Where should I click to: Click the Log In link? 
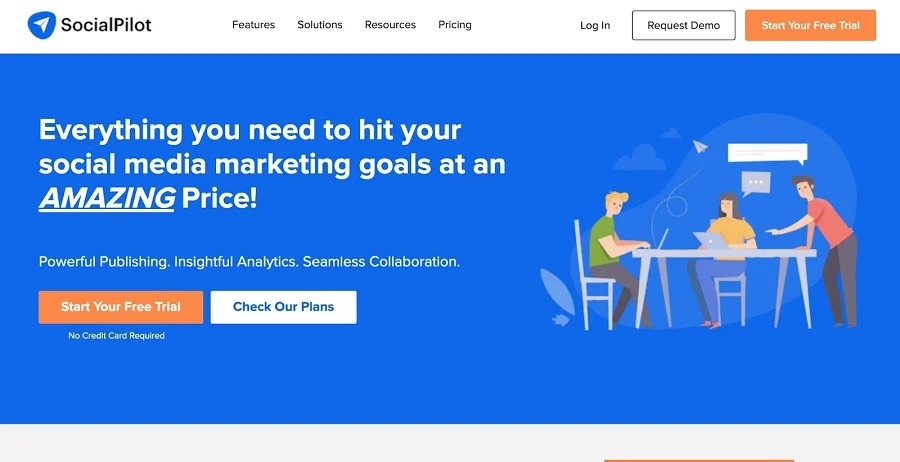(595, 26)
